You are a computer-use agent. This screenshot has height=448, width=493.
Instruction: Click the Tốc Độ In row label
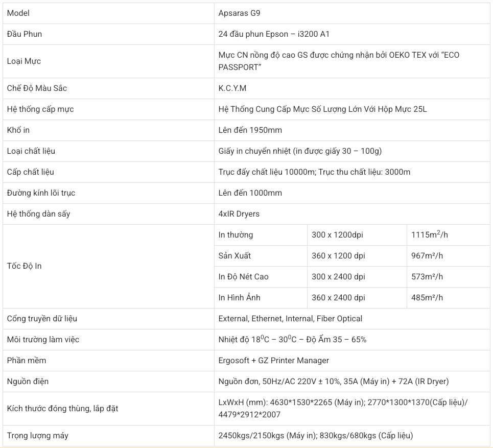pyautogui.click(x=24, y=266)
